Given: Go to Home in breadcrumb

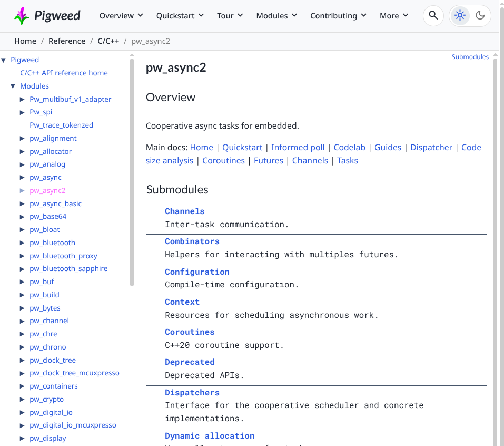Looking at the screenshot, I should [25, 41].
